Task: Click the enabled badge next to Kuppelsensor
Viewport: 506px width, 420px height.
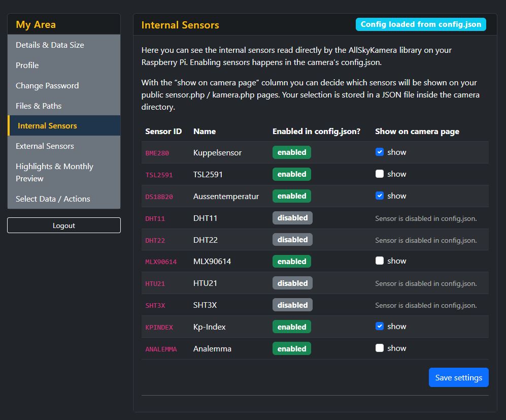Action: pyautogui.click(x=291, y=151)
